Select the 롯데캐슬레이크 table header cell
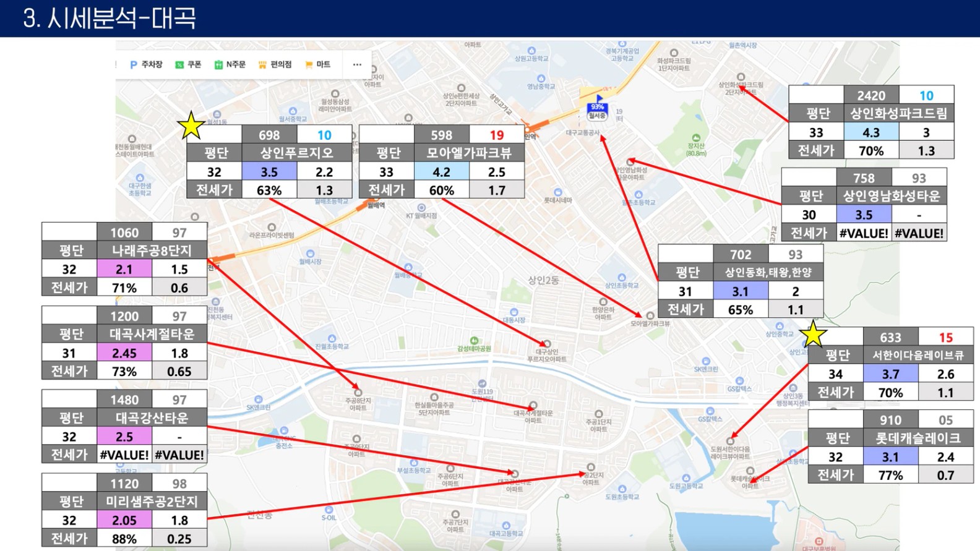 pos(918,438)
